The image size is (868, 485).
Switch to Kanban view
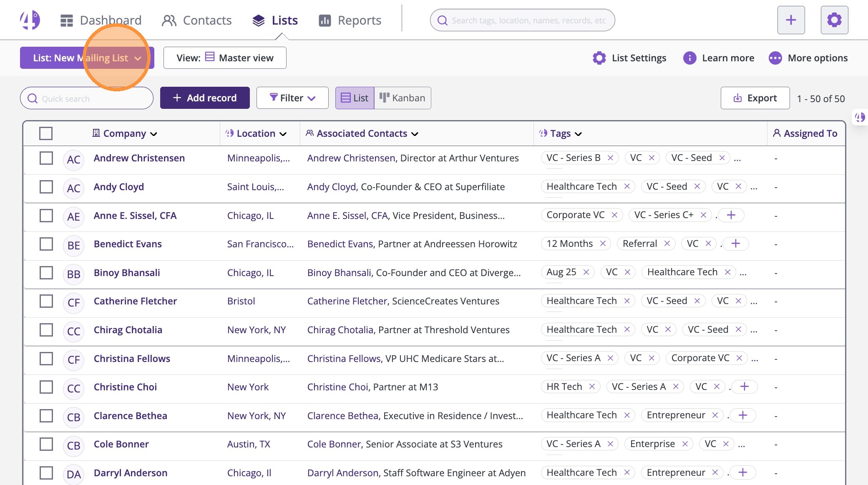(403, 98)
